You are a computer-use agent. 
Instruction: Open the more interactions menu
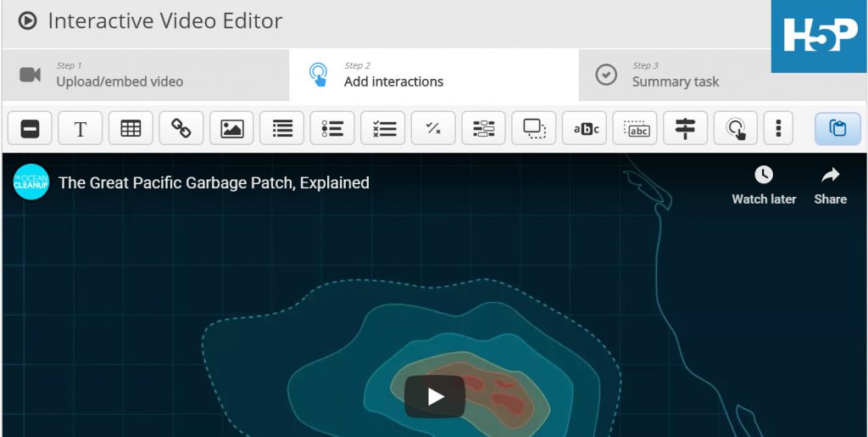(778, 128)
